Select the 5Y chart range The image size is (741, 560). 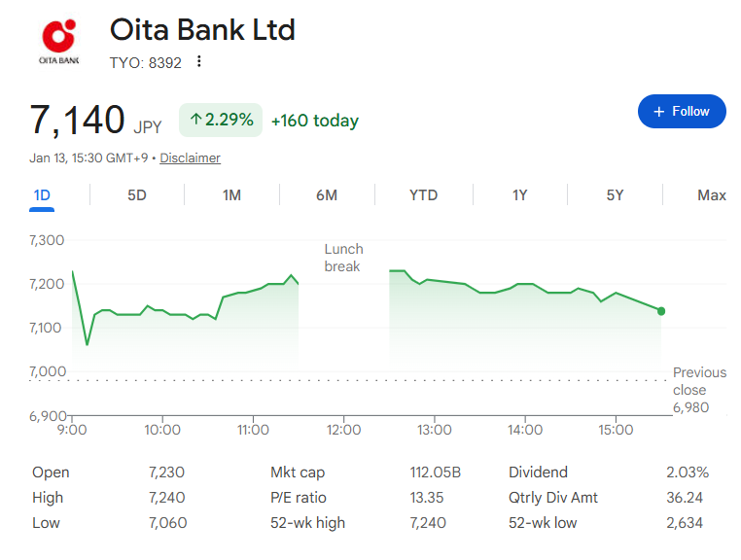615,195
